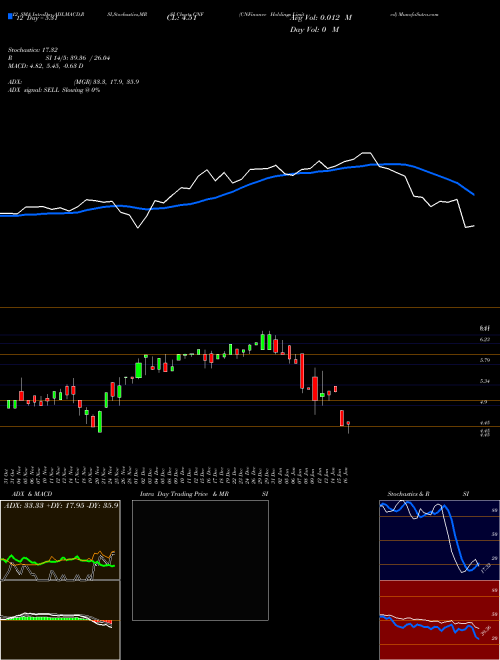The height and width of the screenshot is (660, 500).
Task: Select the '12 Day' SMA legend label
Action: tap(35, 18)
